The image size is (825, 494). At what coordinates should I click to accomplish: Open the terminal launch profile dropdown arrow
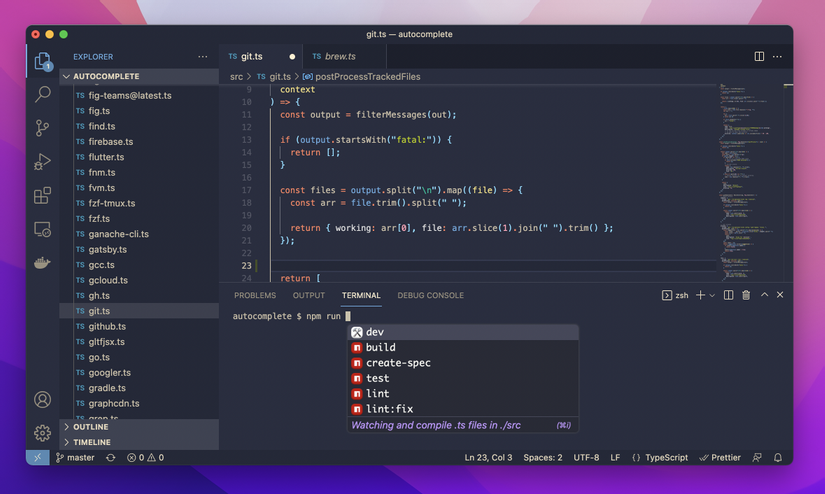(x=712, y=296)
